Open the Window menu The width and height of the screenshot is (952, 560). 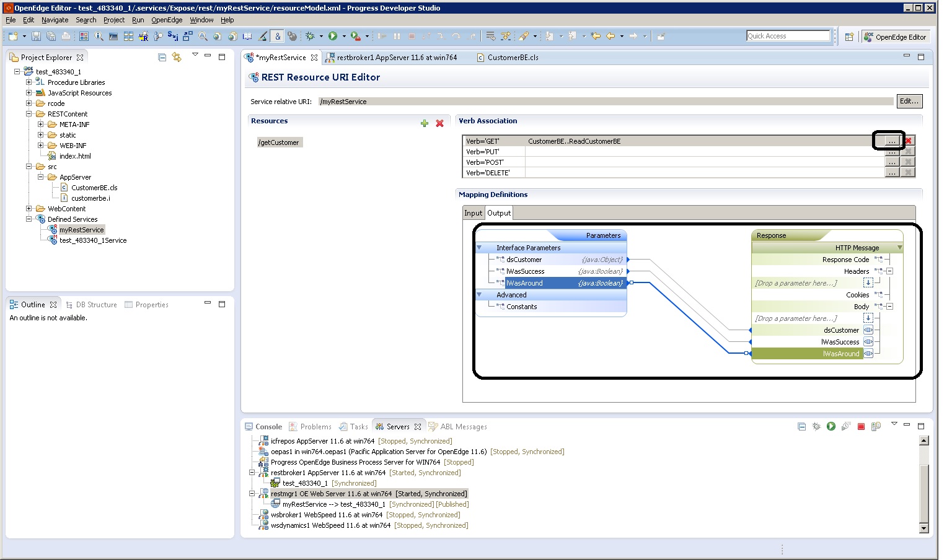(x=201, y=20)
